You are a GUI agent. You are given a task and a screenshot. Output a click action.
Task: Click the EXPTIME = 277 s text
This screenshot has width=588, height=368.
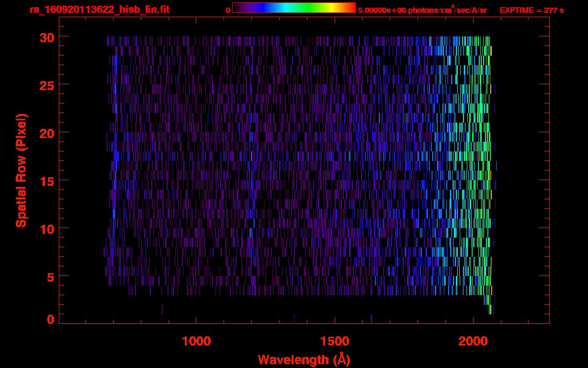531,11
